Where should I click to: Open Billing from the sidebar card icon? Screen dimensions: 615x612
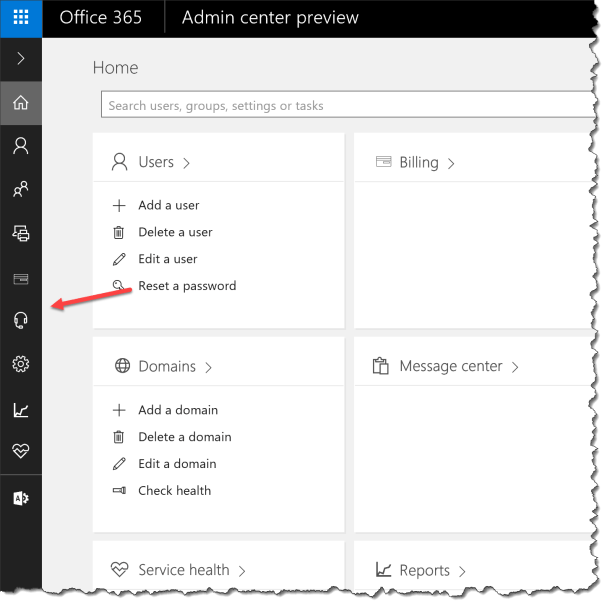point(20,277)
